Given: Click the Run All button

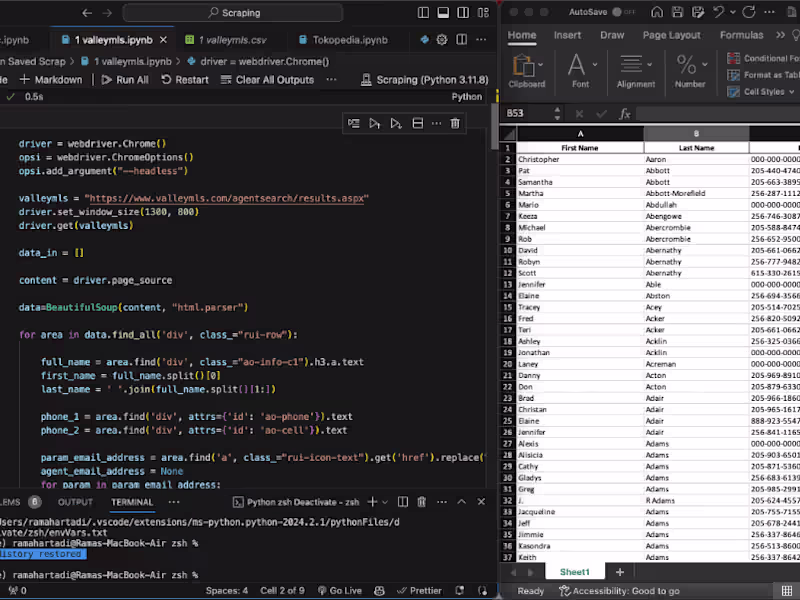Looking at the screenshot, I should coord(123,80).
